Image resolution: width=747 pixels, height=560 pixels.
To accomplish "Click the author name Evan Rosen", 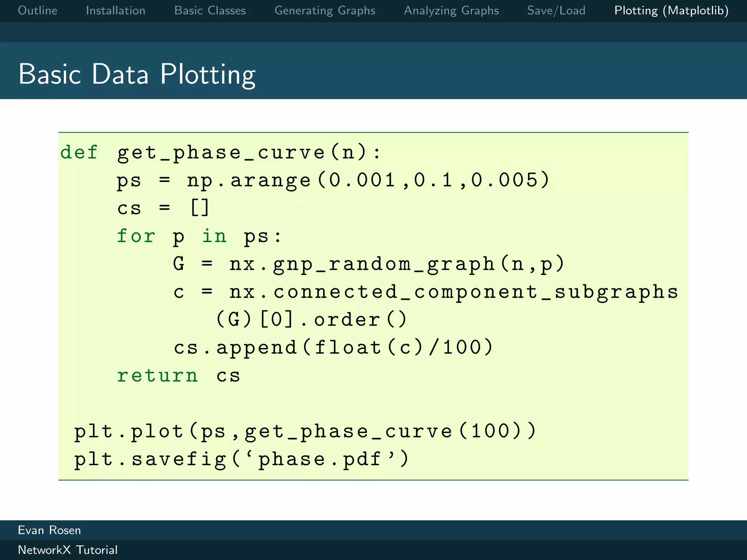I will (49, 530).
